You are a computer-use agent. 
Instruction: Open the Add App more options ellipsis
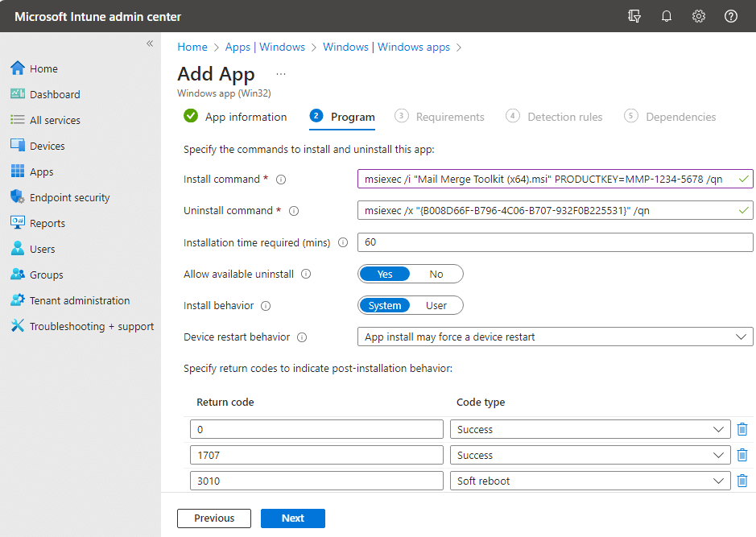pos(281,74)
